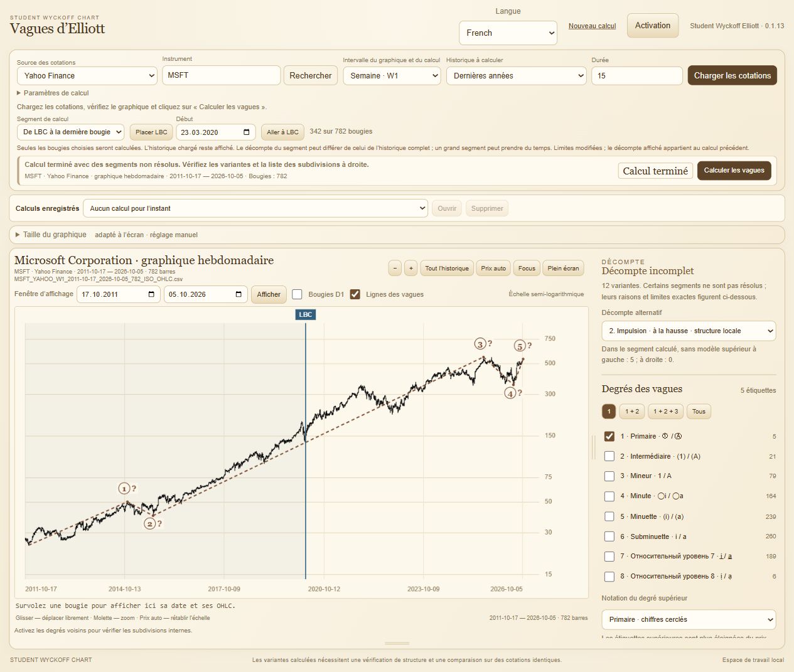This screenshot has width=794, height=672.
Task: Untick the Lignes des vagues checkbox
Action: pyautogui.click(x=355, y=294)
